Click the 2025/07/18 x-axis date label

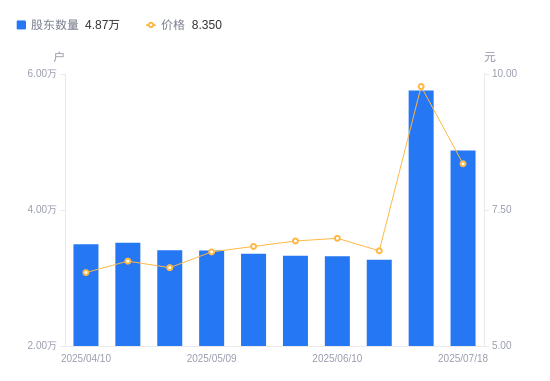coord(463,358)
